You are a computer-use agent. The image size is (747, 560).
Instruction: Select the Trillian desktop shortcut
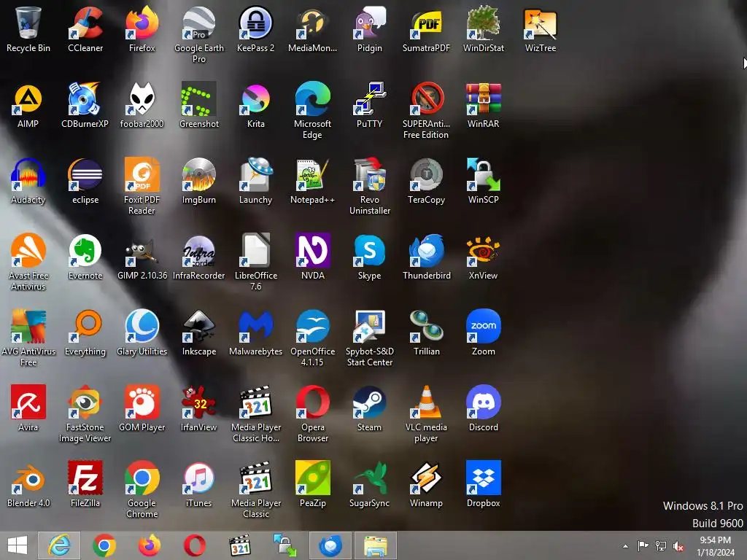[426, 332]
